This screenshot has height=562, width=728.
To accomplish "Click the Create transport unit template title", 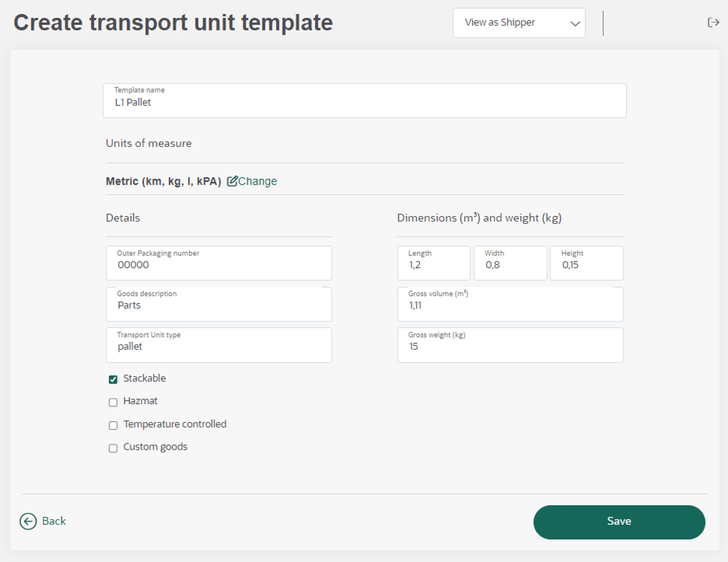I will (173, 23).
